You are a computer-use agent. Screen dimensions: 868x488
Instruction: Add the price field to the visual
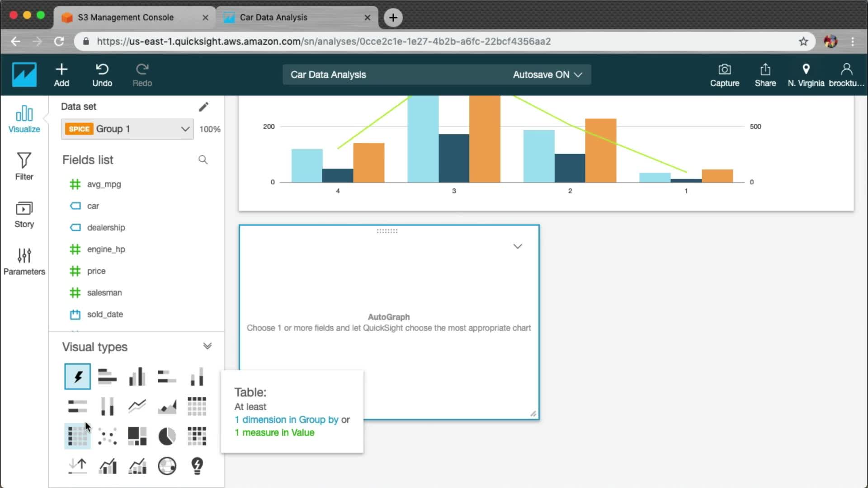point(96,271)
